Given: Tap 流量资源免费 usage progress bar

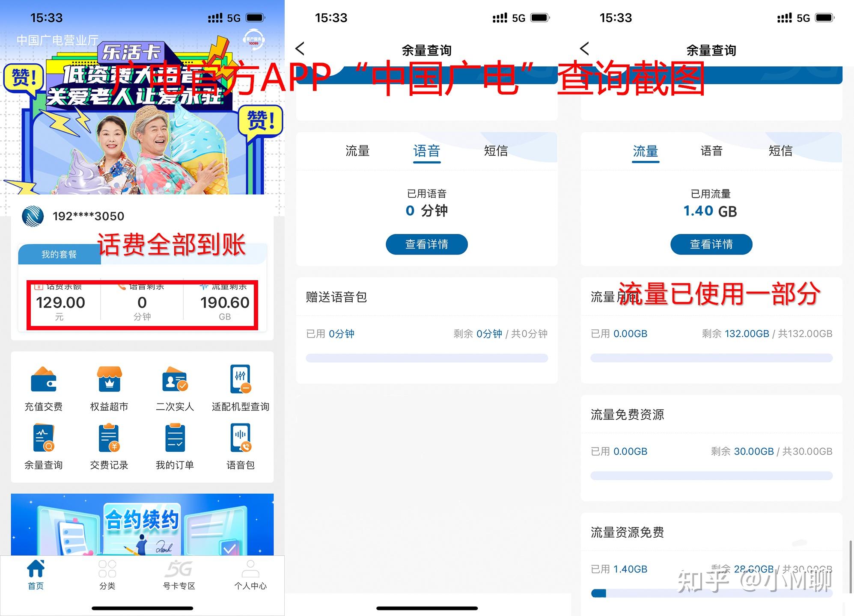Looking at the screenshot, I should tap(711, 593).
